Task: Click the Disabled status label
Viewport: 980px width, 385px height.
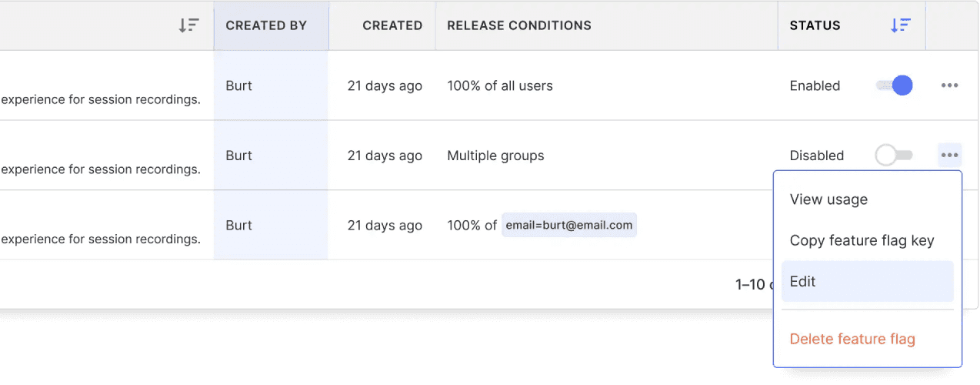Action: click(x=816, y=156)
